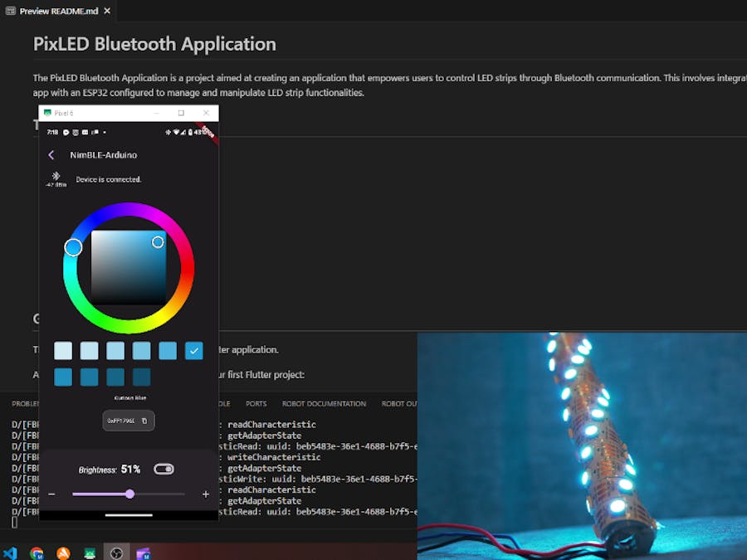Image resolution: width=747 pixels, height=560 pixels.
Task: Switch to the Preview README.md tab
Action: pyautogui.click(x=53, y=11)
